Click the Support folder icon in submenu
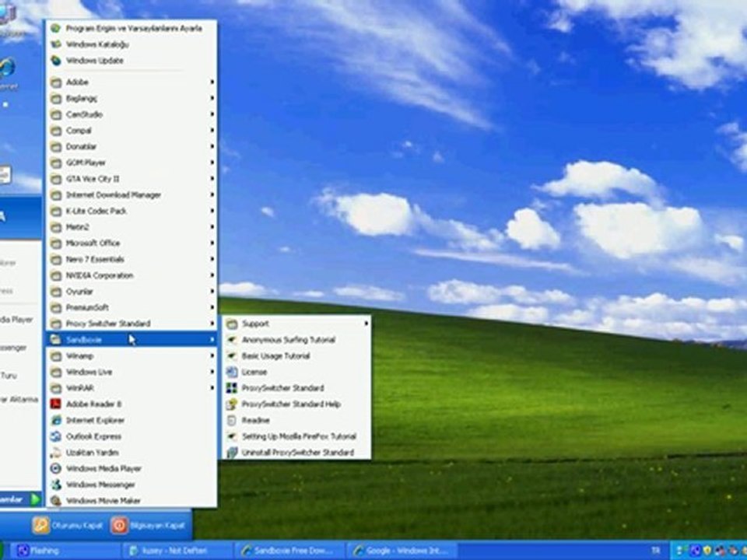 tap(232, 324)
